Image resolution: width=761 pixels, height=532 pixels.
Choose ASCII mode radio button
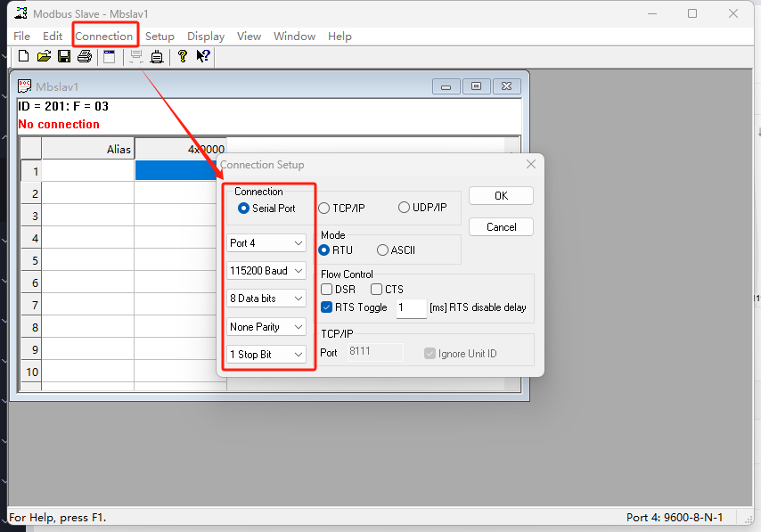pyautogui.click(x=383, y=250)
